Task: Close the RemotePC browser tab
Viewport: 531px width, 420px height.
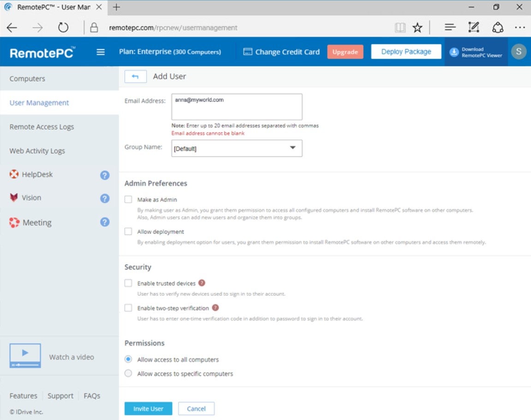Action: coord(99,7)
